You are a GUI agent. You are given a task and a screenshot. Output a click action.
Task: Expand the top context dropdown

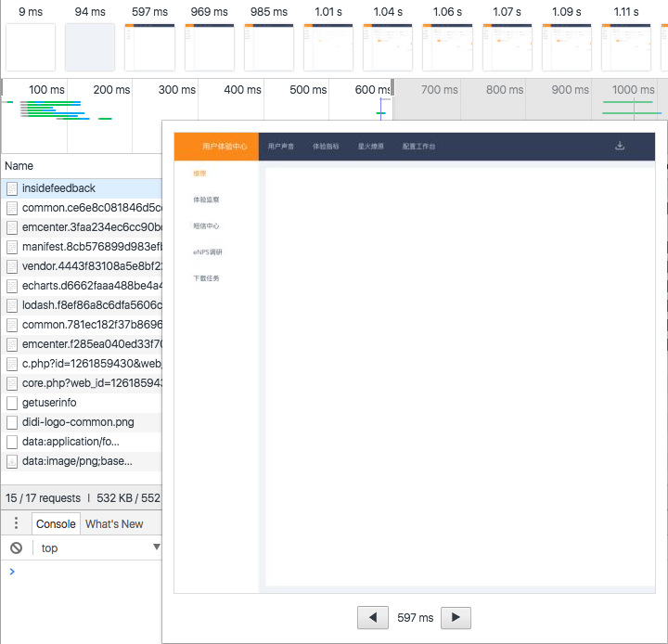156,548
